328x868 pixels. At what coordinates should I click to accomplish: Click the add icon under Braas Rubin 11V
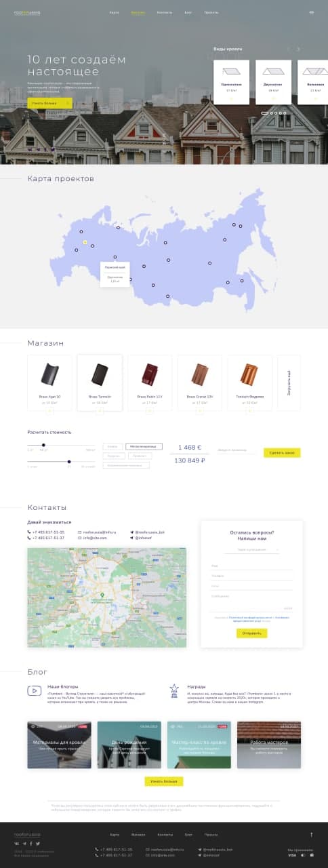click(149, 410)
